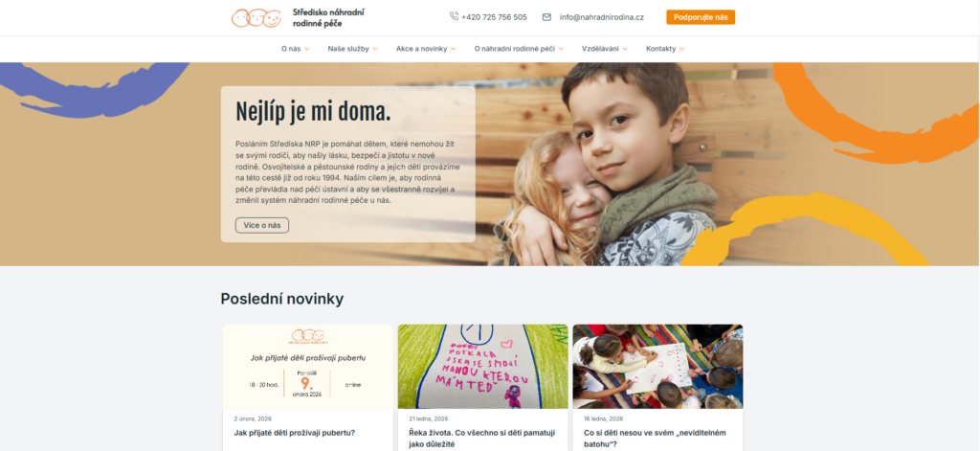Click the info@nahradnirodina.cz email link
The image size is (980, 451).
(602, 17)
